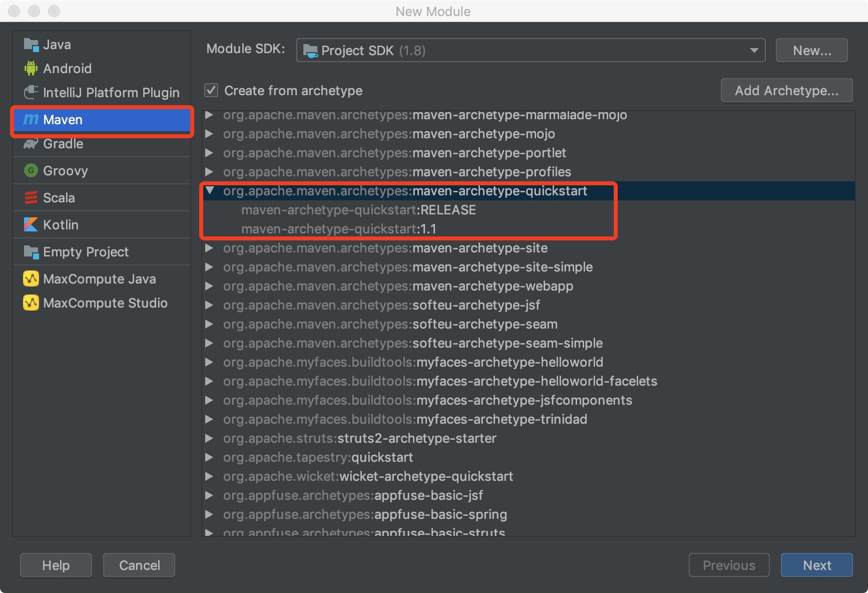The height and width of the screenshot is (593, 868).
Task: Select appfuse-basic-jsf archetype
Action: pos(353,495)
